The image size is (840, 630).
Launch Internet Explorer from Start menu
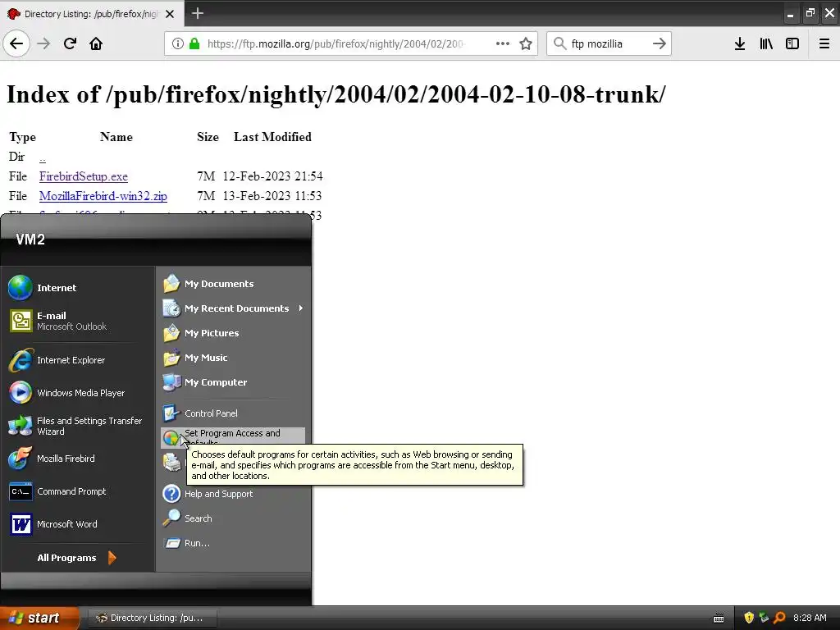[78, 360]
